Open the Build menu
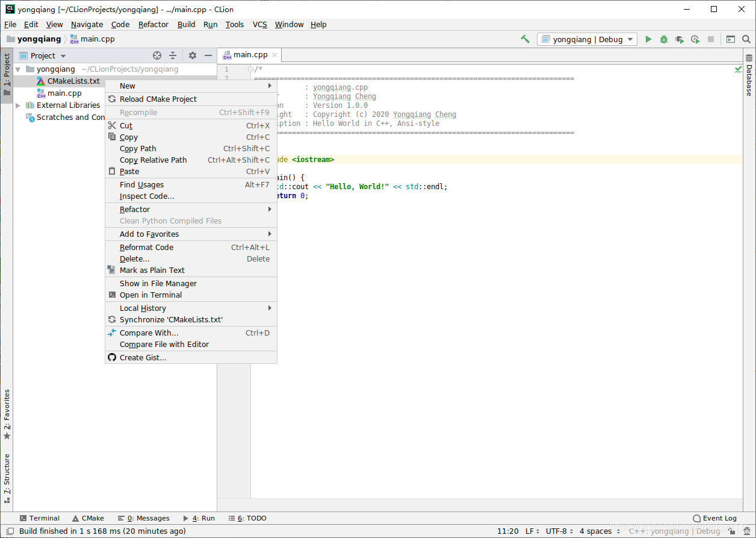Image resolution: width=756 pixels, height=538 pixels. [187, 24]
